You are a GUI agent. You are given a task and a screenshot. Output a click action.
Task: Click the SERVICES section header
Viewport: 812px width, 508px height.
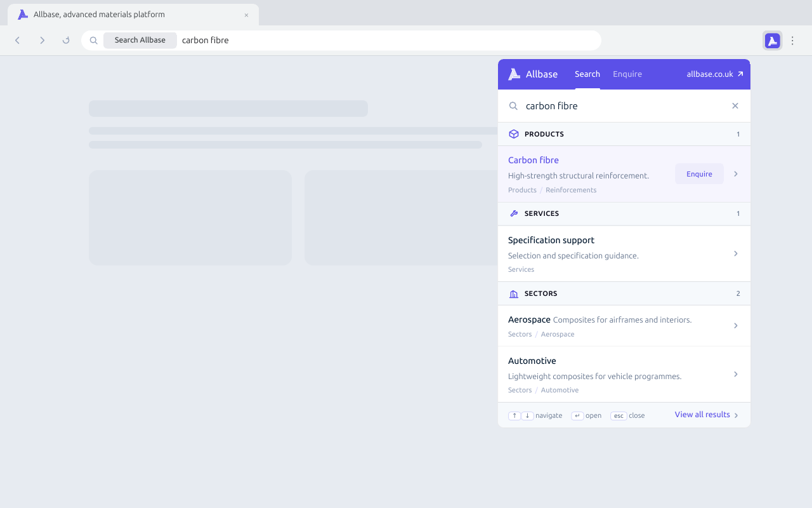pos(624,214)
